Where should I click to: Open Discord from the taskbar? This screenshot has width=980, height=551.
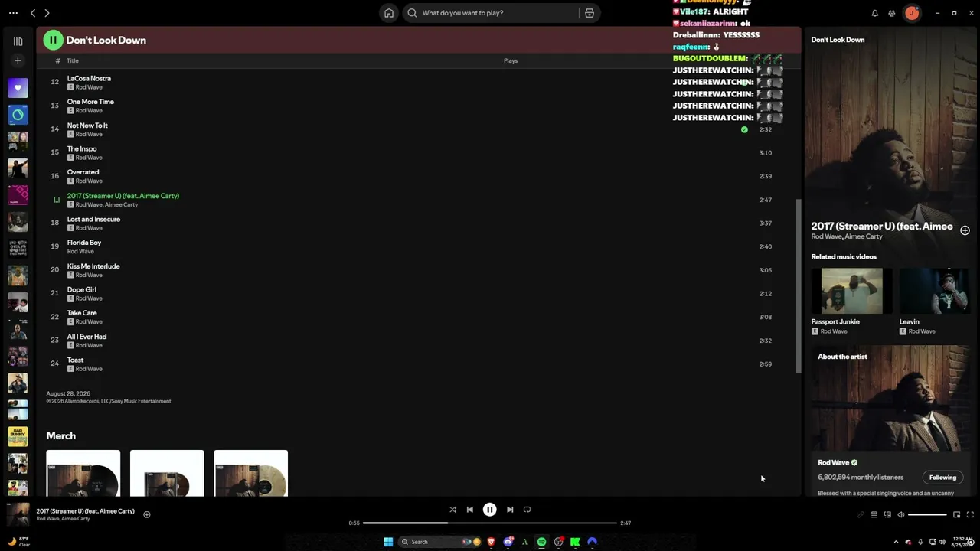click(508, 542)
